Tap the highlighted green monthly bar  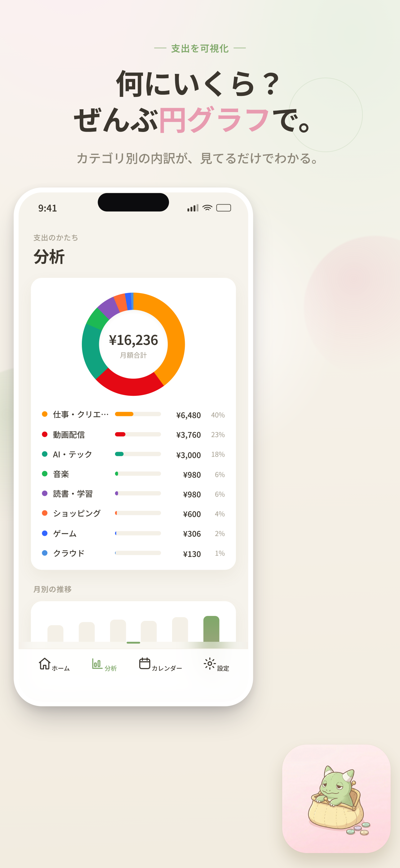(x=211, y=629)
